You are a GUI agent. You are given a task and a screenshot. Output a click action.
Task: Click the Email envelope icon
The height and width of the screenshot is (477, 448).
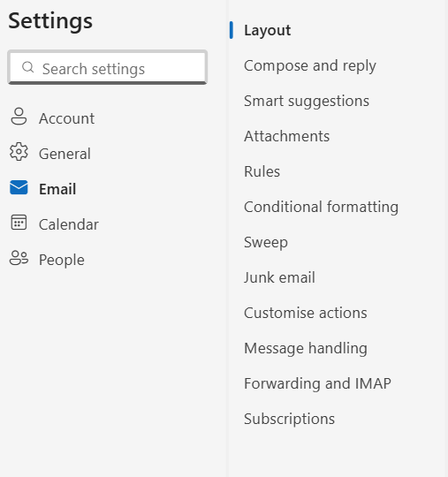[x=19, y=187]
